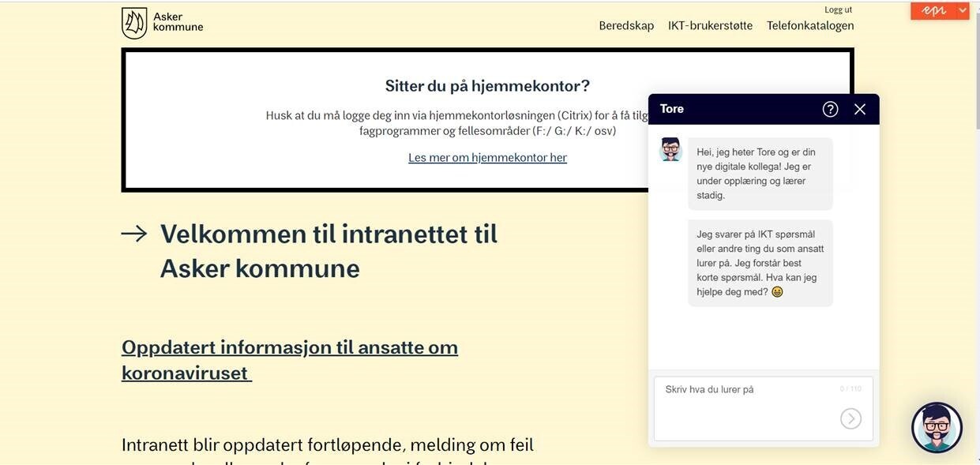Open Telefonkatalogen from the top menu

click(810, 25)
